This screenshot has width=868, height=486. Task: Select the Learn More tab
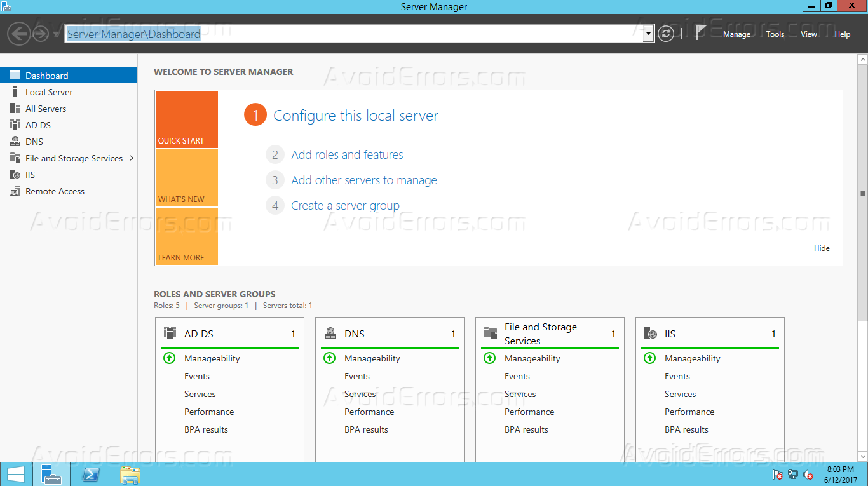[186, 236]
